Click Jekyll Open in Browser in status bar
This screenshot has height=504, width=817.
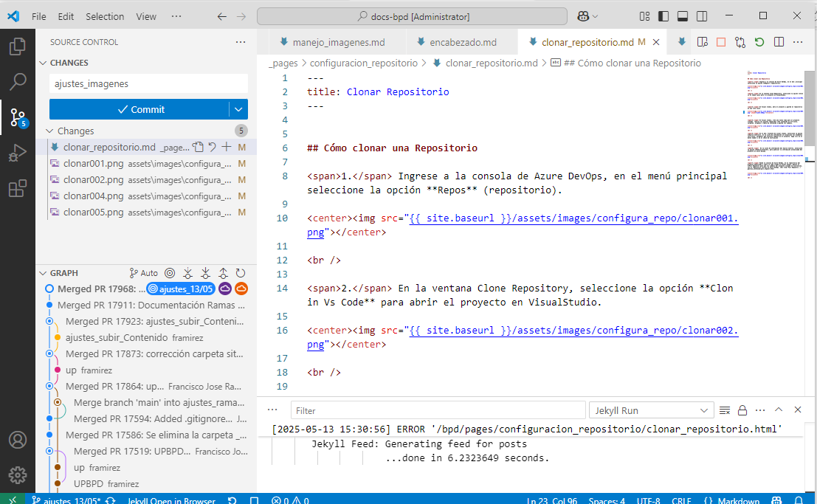tap(171, 500)
